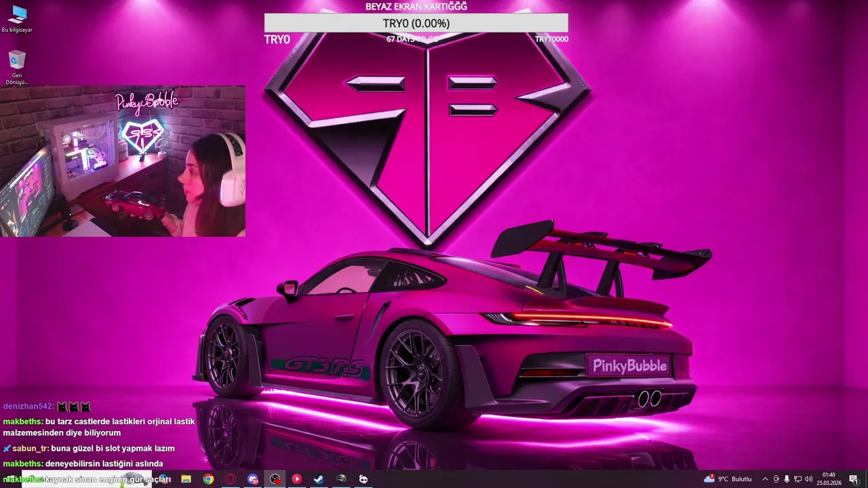
Task: Switch to OBS Studio in the taskbar
Action: tap(275, 479)
